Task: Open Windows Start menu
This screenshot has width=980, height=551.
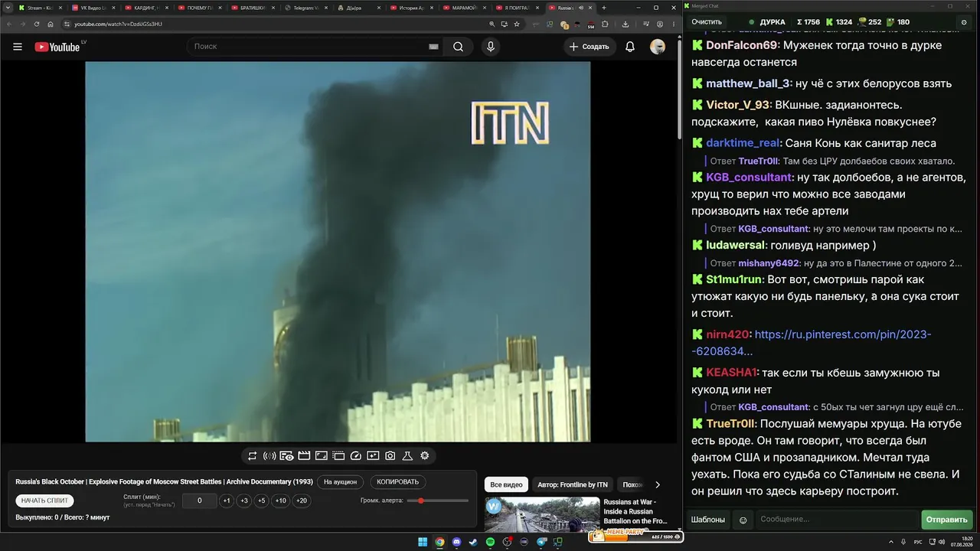Action: pos(423,542)
